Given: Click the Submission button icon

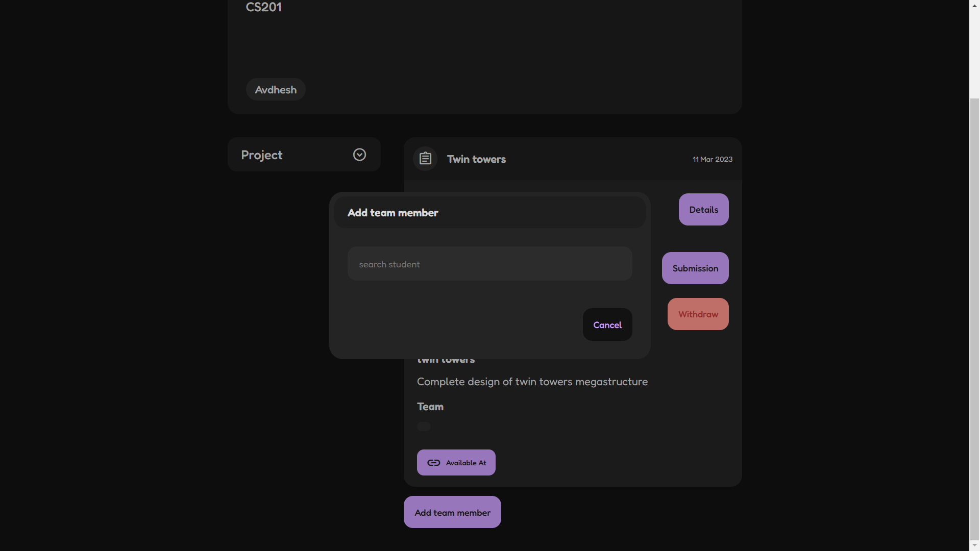Looking at the screenshot, I should point(695,268).
